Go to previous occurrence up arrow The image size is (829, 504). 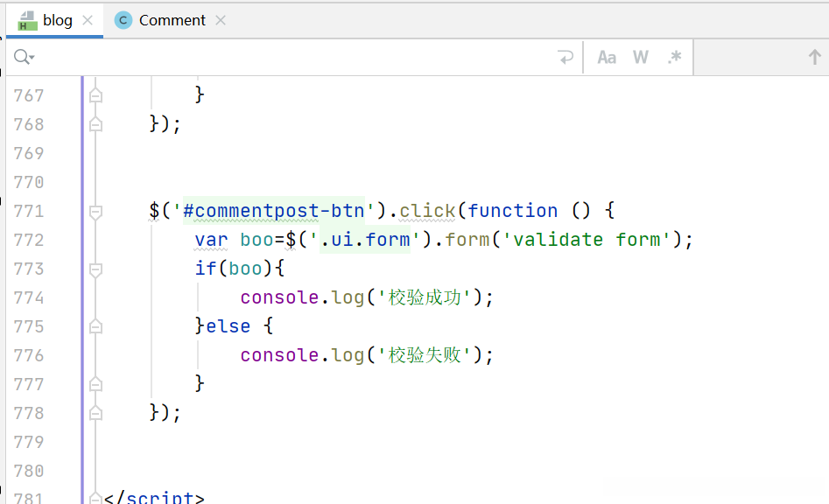click(x=815, y=57)
